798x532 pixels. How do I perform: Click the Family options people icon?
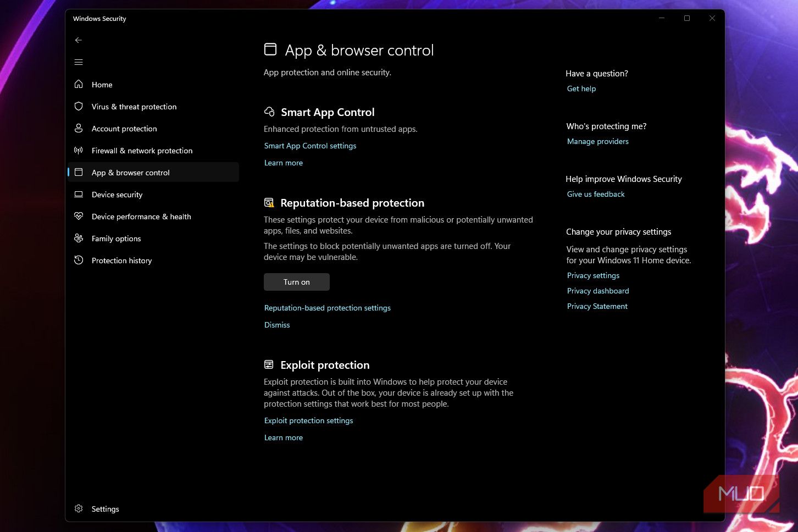[x=79, y=238]
